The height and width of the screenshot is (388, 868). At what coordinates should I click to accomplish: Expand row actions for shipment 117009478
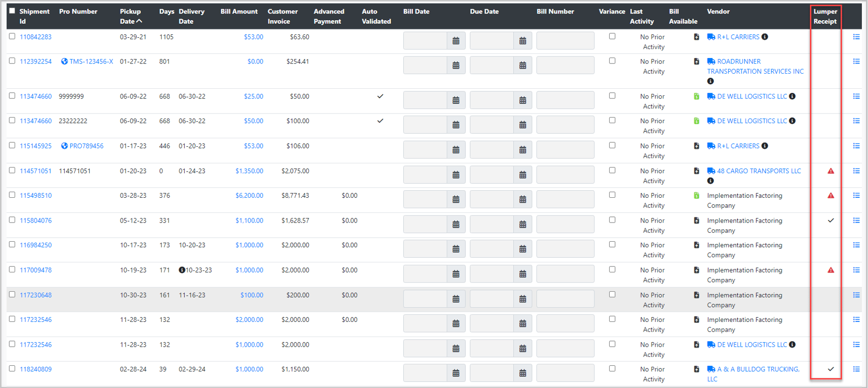[856, 270]
